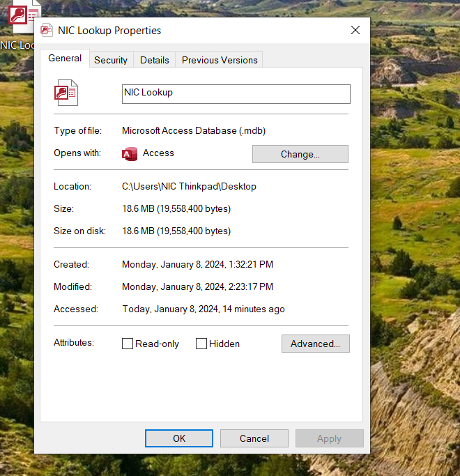Screen dimensions: 460x476
Task: Close the NIC Lookup Properties dialog
Action: click(355, 30)
